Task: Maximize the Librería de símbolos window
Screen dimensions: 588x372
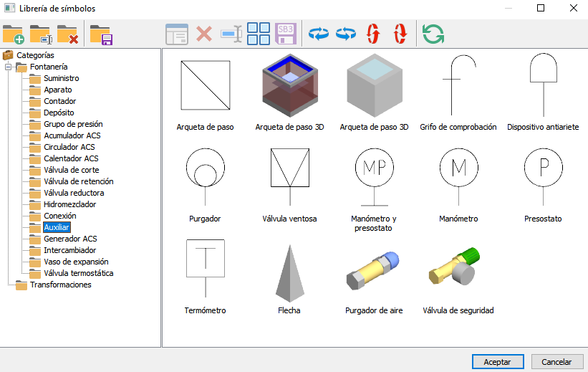Action: click(541, 8)
